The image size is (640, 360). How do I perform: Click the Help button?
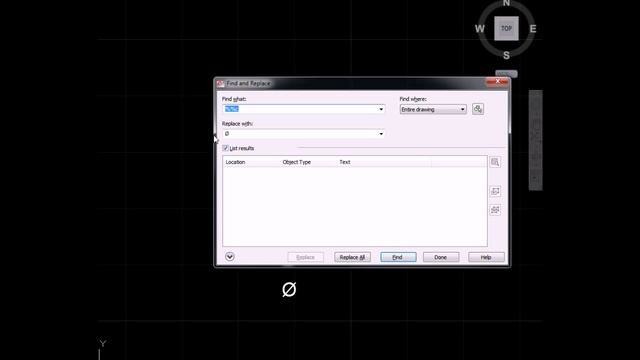(x=486, y=257)
